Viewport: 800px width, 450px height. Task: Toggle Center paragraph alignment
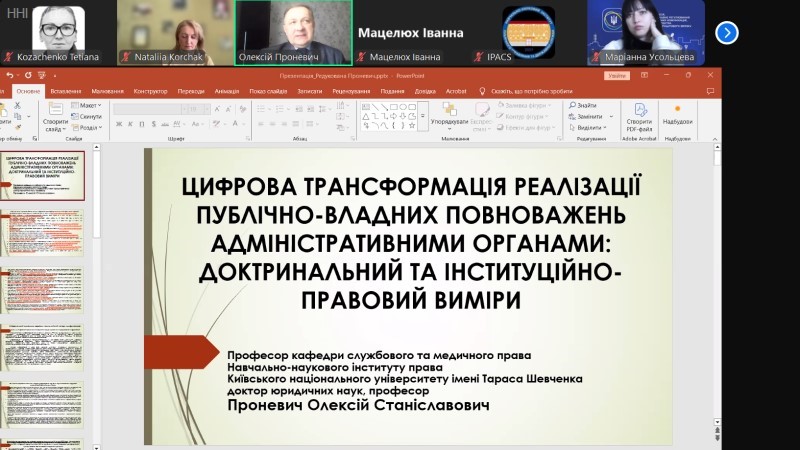(272, 124)
